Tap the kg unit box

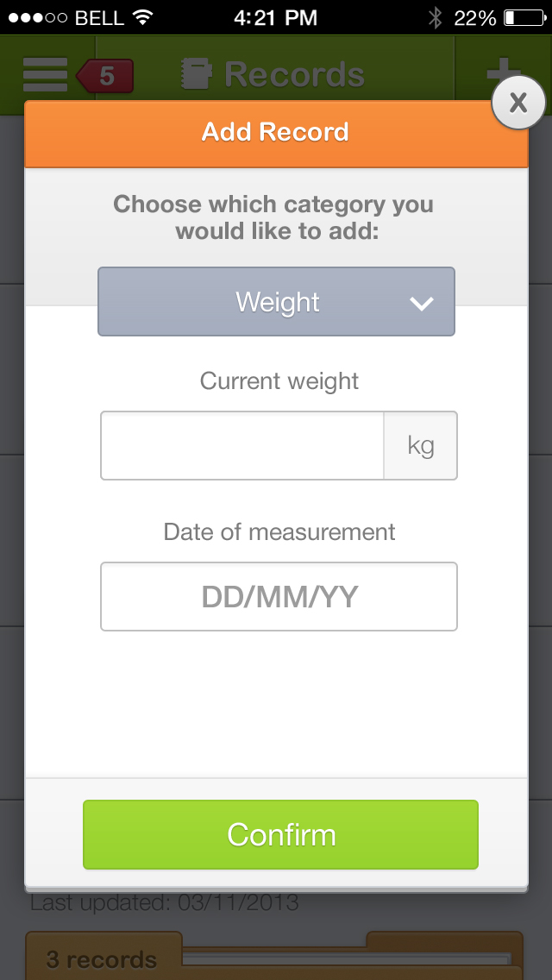pos(420,445)
